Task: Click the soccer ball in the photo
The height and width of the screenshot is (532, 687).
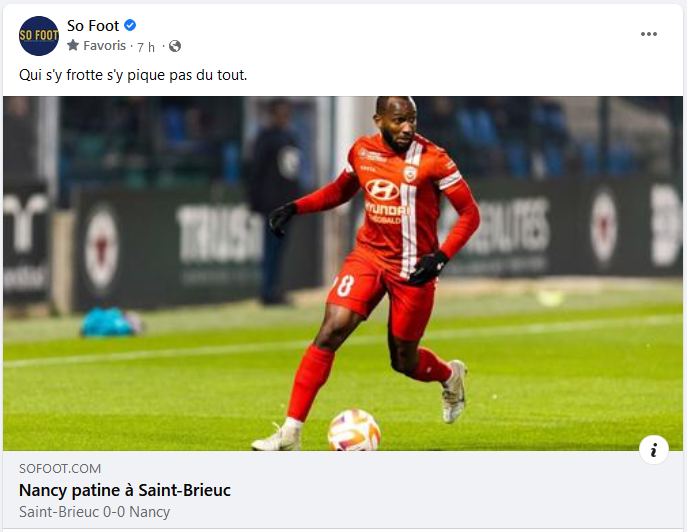Action: pyautogui.click(x=354, y=430)
